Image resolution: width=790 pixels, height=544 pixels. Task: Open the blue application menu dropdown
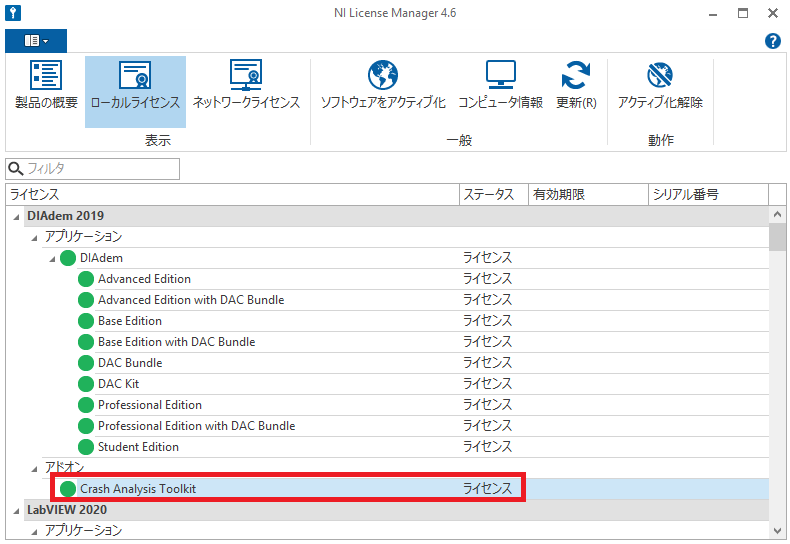point(36,41)
